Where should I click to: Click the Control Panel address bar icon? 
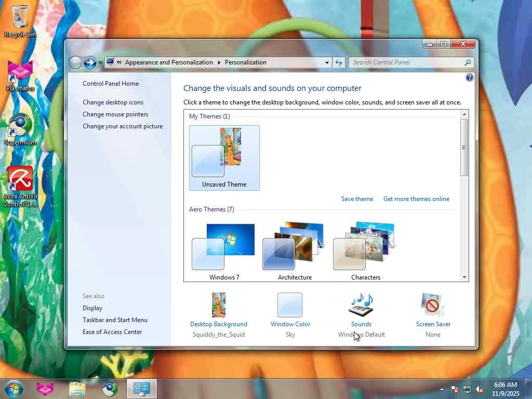pyautogui.click(x=110, y=62)
